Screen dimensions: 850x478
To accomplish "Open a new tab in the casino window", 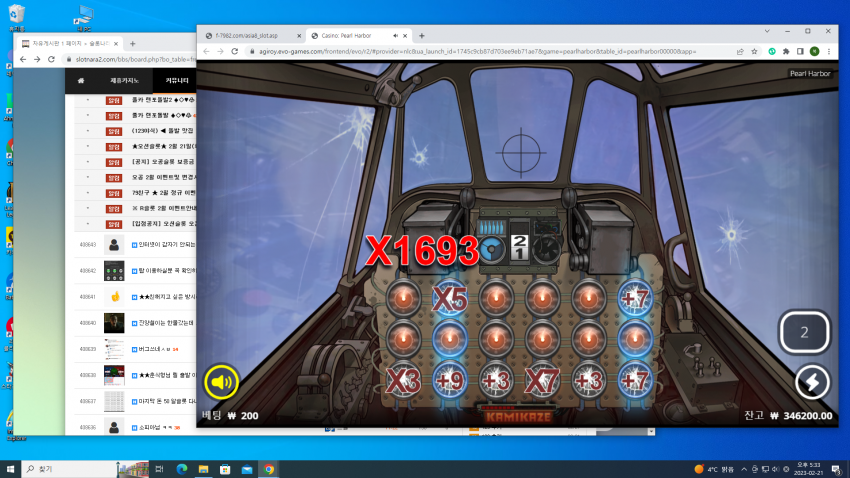I will (422, 36).
